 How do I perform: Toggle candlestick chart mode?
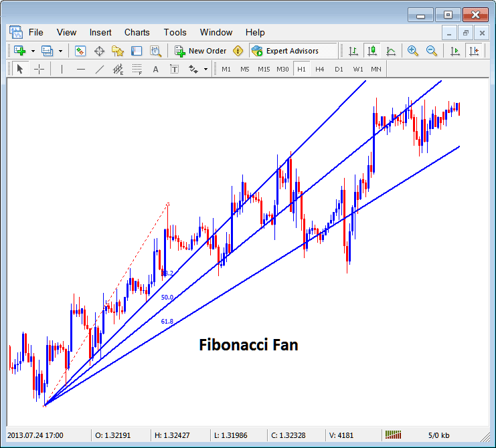point(371,51)
